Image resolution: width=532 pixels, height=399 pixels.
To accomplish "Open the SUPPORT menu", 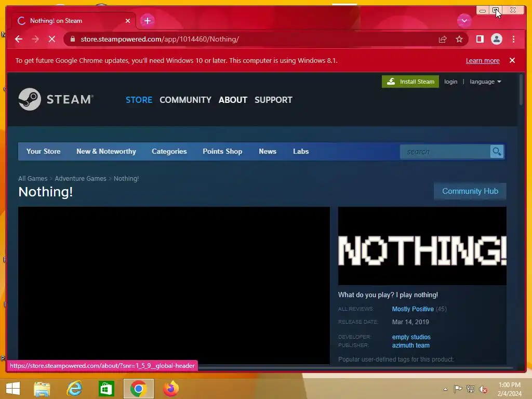I will pos(273,100).
